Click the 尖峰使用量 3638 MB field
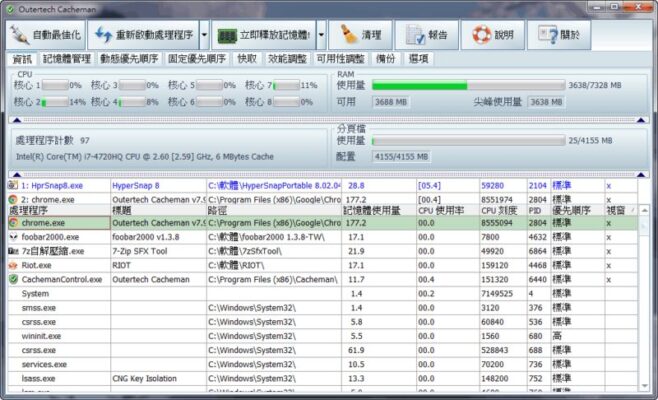Screen dimensions: 658x400 pos(546,102)
